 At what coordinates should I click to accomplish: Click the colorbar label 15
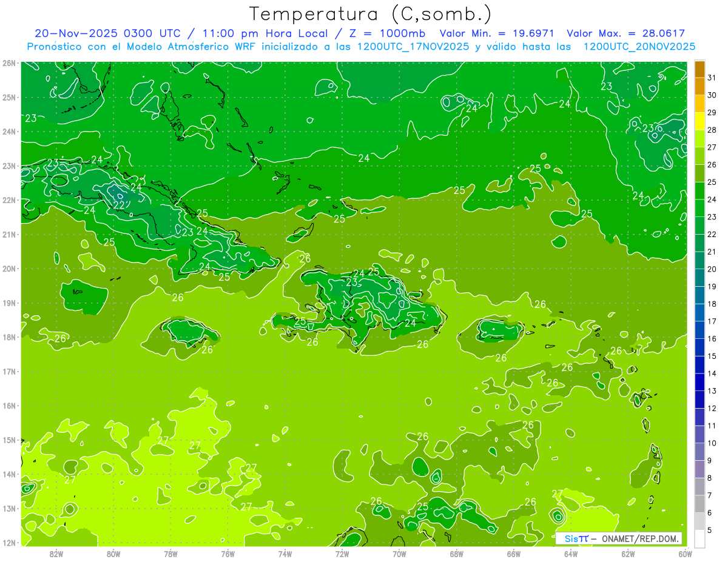tap(712, 356)
